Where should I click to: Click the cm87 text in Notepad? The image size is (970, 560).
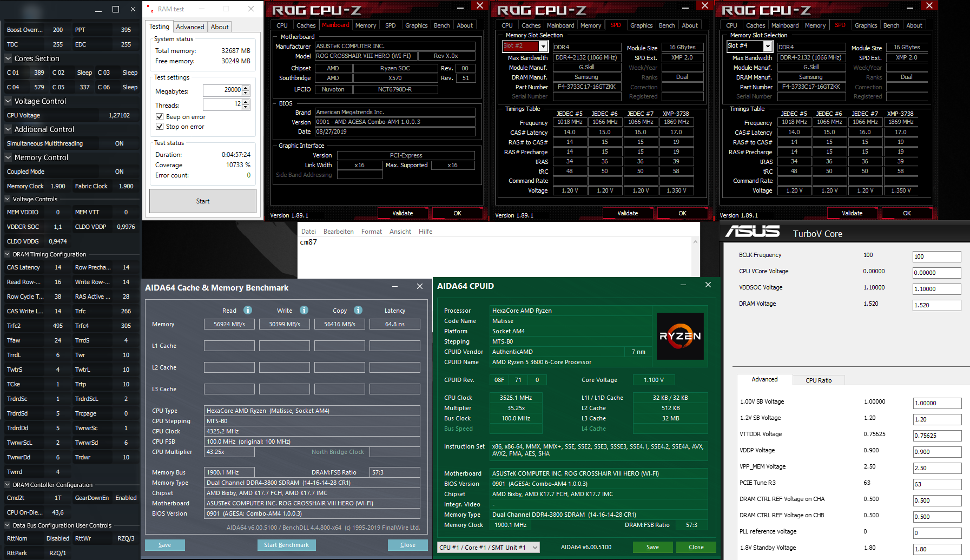click(x=308, y=242)
